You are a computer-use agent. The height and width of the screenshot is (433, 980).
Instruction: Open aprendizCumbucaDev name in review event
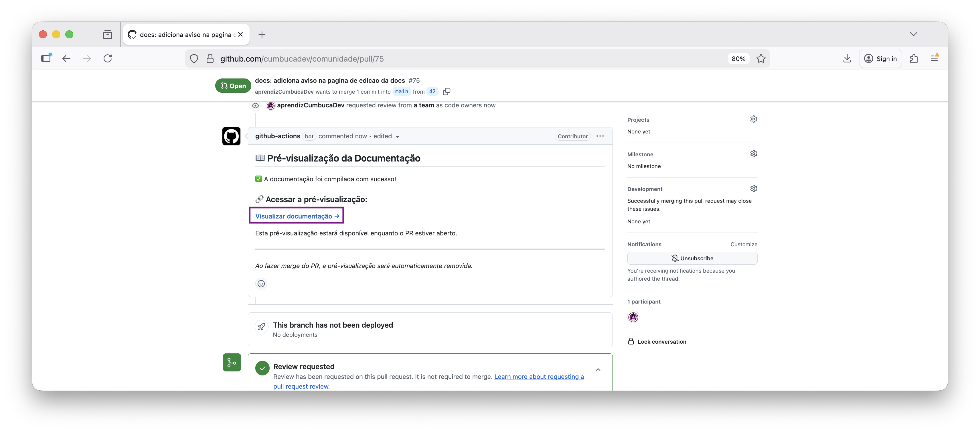pyautogui.click(x=311, y=105)
